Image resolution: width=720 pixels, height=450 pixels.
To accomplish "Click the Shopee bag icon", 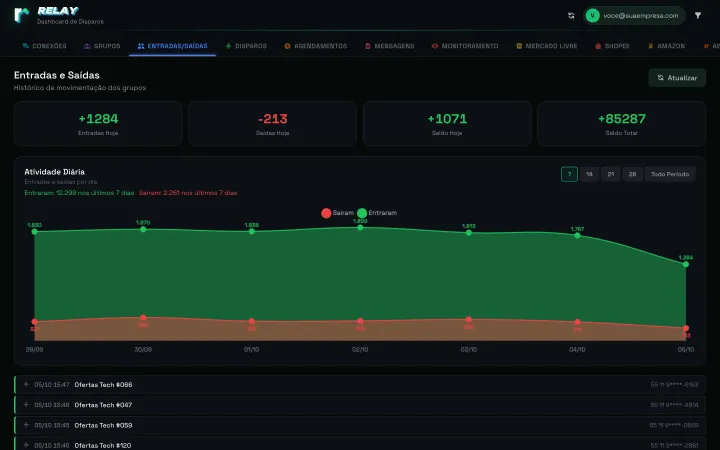I will [x=598, y=46].
